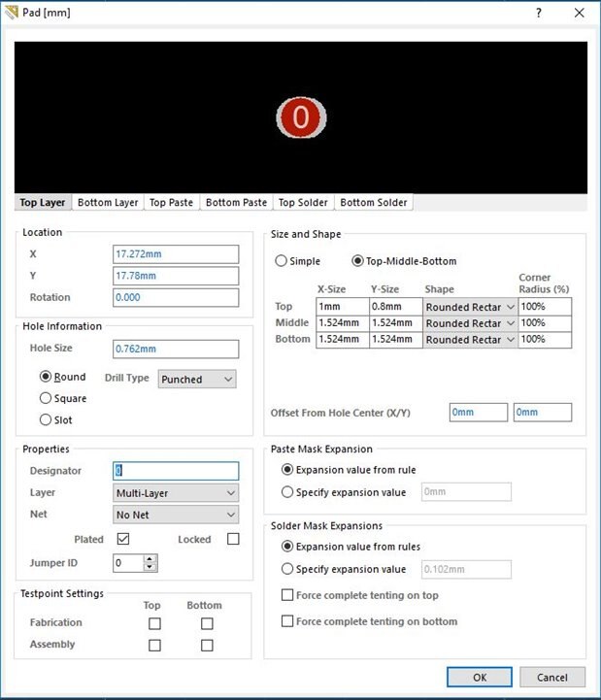The height and width of the screenshot is (700, 601).
Task: Click the OK button
Action: pyautogui.click(x=480, y=677)
